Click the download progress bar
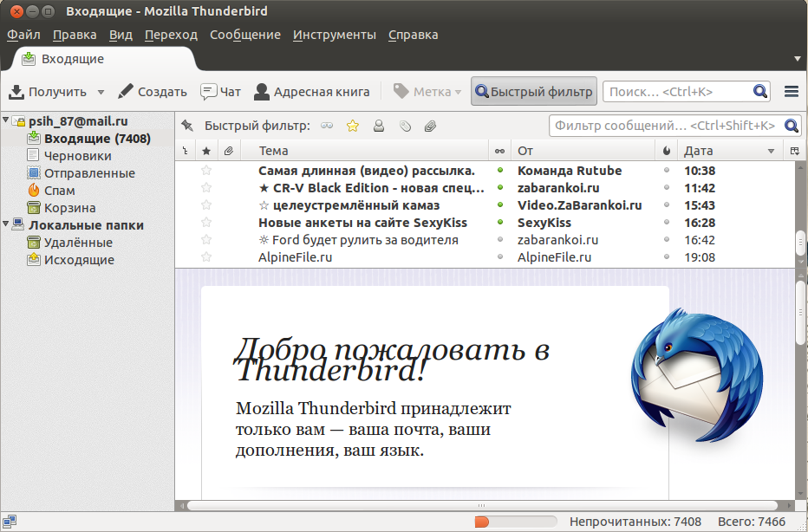The height and width of the screenshot is (532, 808). tap(515, 522)
